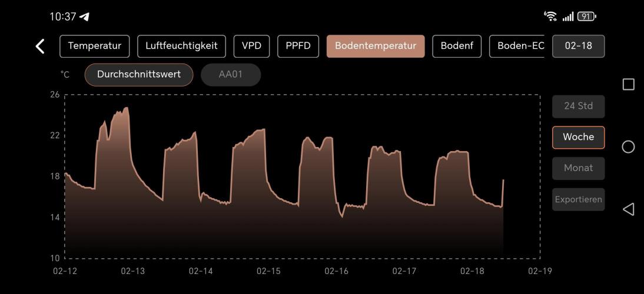Screen dimensions: 644x294
Task: Select the 24 Std time range
Action: pyautogui.click(x=578, y=106)
